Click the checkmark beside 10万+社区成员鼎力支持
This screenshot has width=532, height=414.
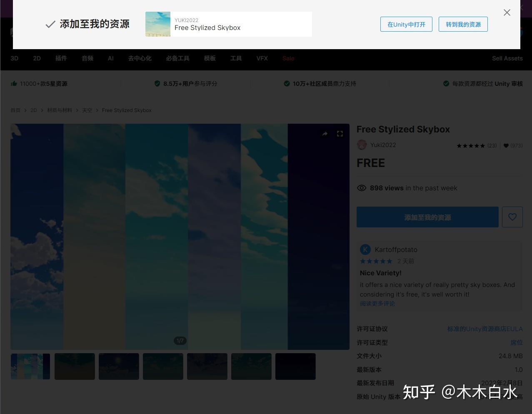tap(287, 83)
